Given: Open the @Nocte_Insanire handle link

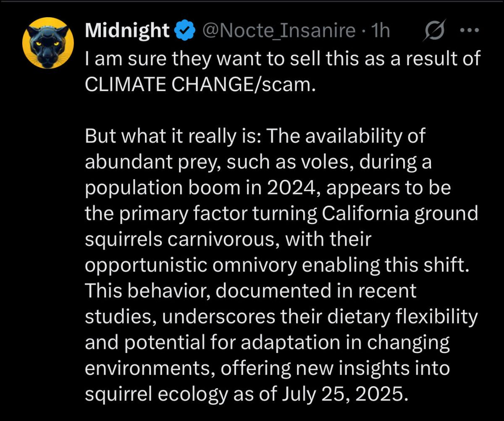Looking at the screenshot, I should point(279,31).
